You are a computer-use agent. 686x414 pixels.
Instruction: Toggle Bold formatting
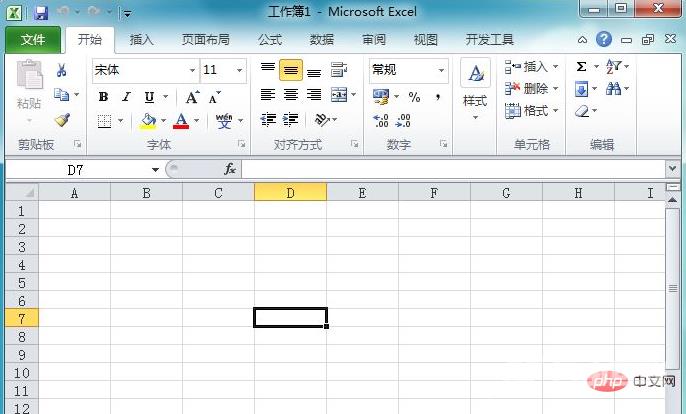coord(103,97)
